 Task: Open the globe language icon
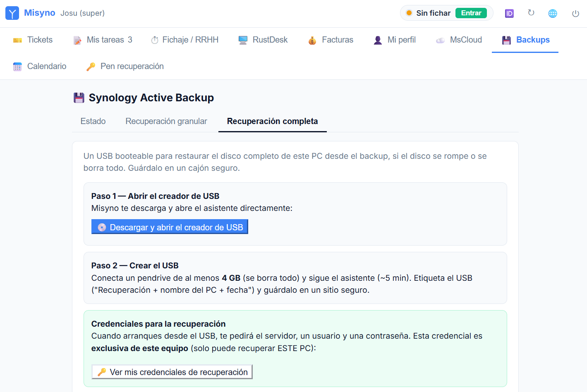point(553,13)
